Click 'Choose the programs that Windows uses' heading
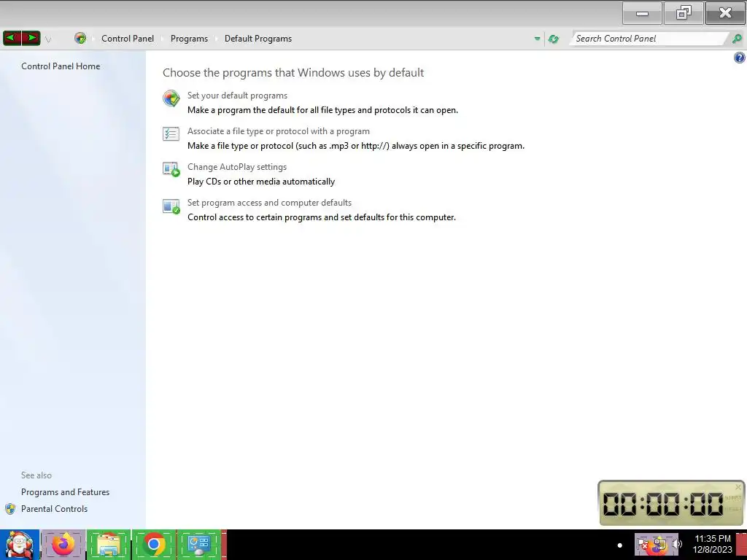 coord(293,72)
